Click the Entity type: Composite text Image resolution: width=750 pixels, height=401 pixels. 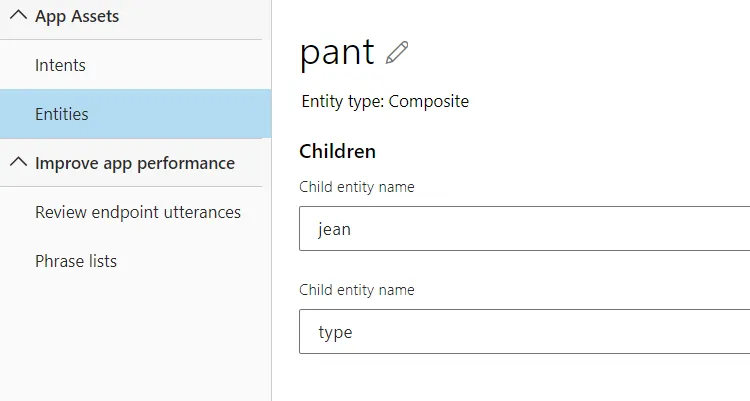(385, 101)
